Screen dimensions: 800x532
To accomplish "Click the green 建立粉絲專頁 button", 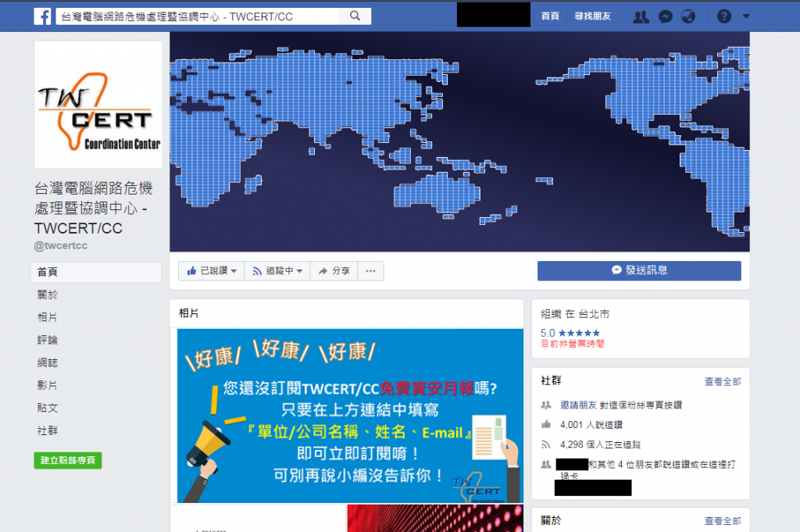I will click(x=68, y=460).
